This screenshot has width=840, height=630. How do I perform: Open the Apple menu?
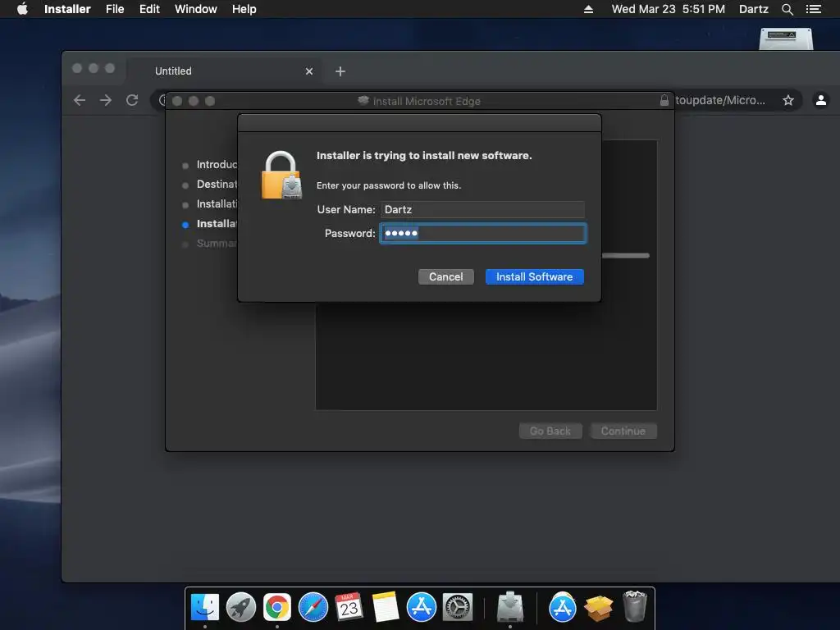click(x=22, y=9)
